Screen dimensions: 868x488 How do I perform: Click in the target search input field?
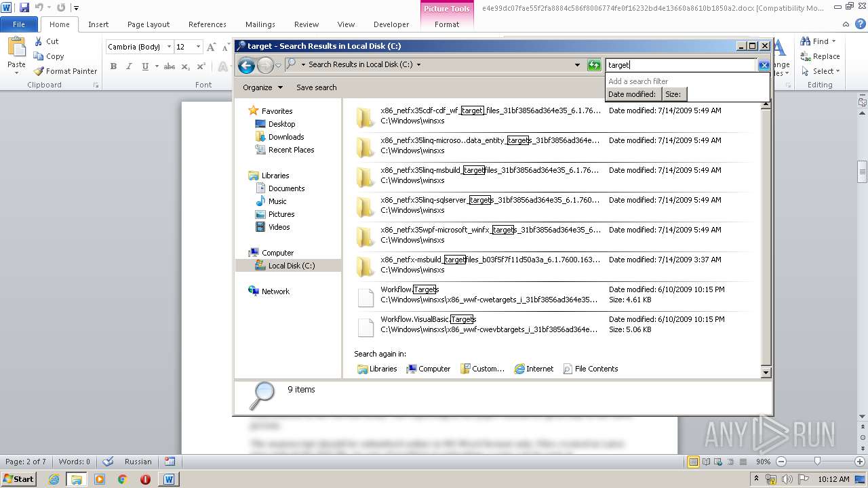pos(681,65)
